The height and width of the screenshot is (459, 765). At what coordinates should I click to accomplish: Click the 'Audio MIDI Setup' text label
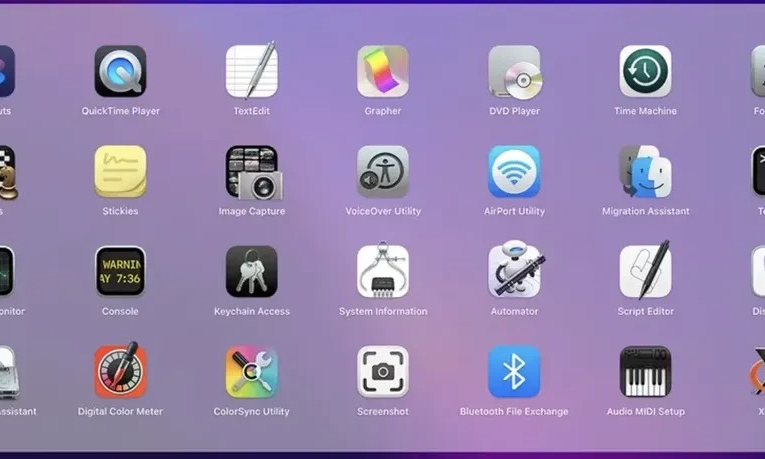point(645,411)
